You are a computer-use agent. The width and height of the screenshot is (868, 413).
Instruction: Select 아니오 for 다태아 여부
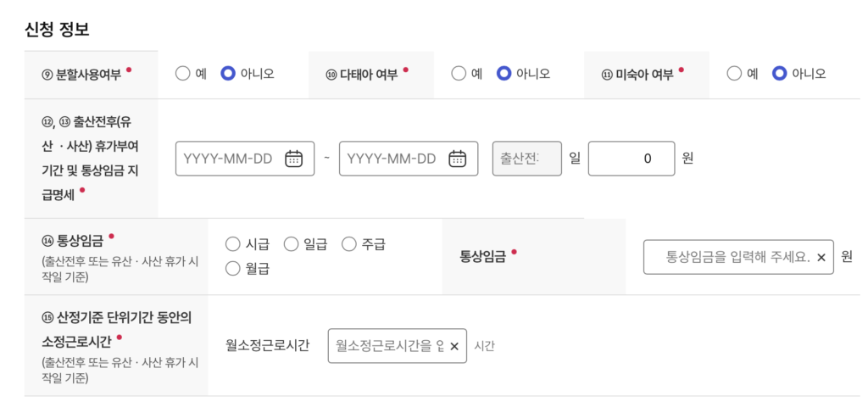504,74
